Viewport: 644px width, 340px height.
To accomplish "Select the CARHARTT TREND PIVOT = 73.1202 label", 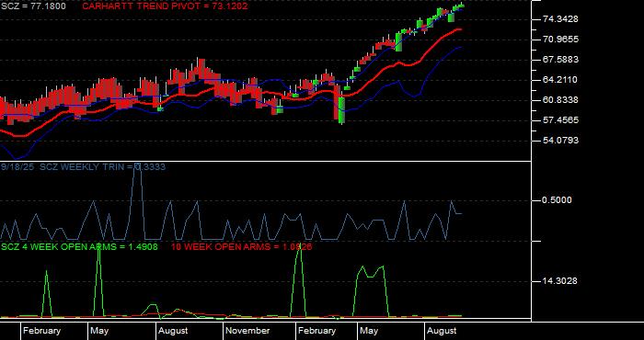I will coord(165,6).
